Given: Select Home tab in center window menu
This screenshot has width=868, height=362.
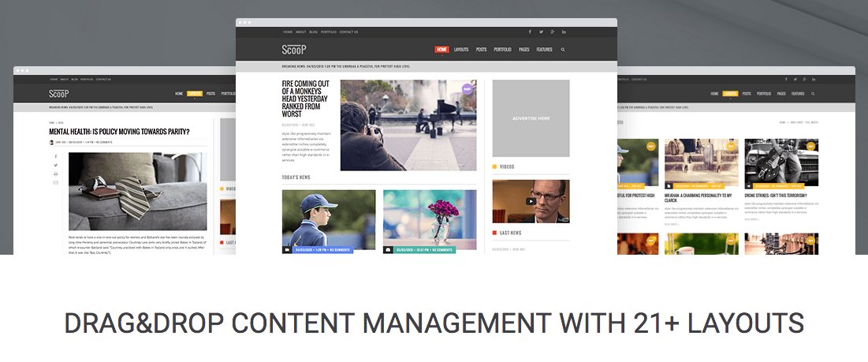Looking at the screenshot, I should (x=441, y=49).
